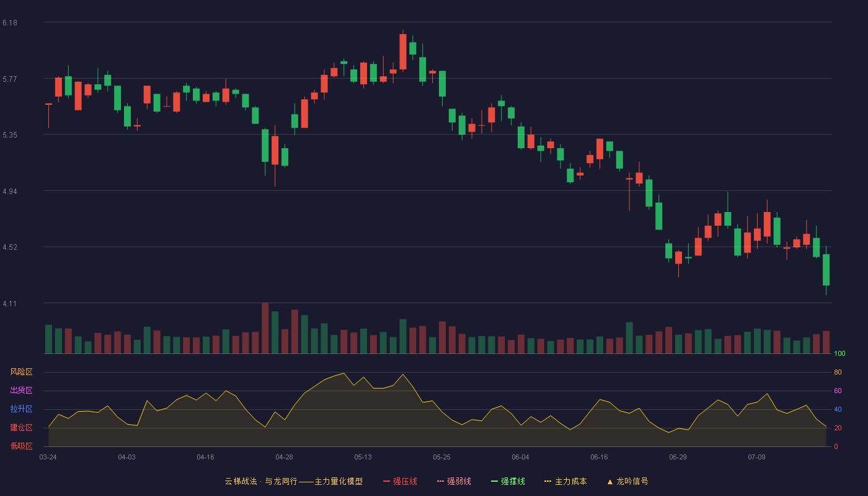Click the 拉升区 zone label

[21, 409]
